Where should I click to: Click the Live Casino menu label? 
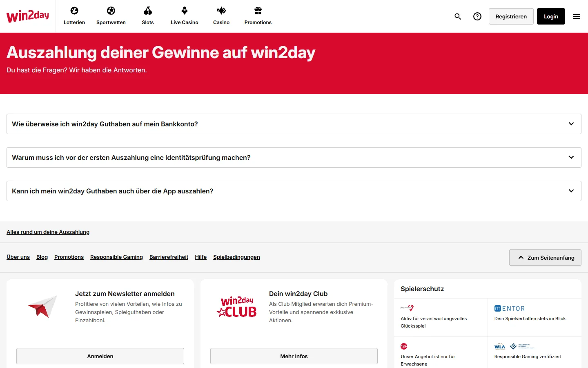click(x=185, y=22)
